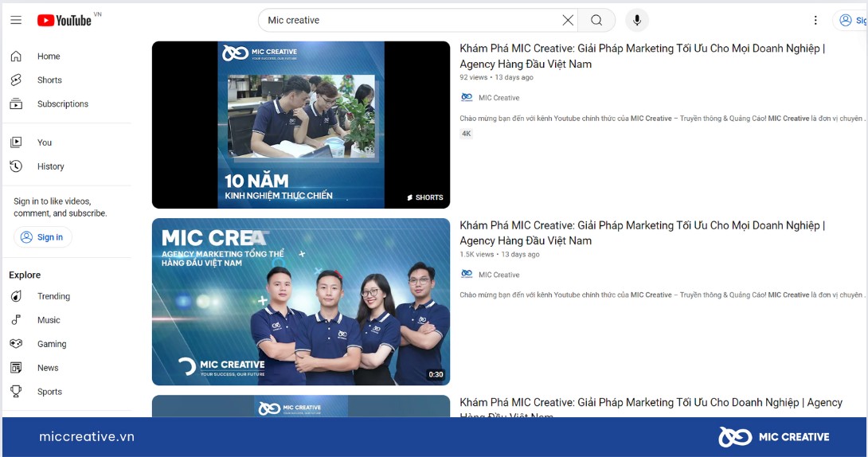
Task: Click the channel avatar icon of the 92 views video
Action: (467, 97)
